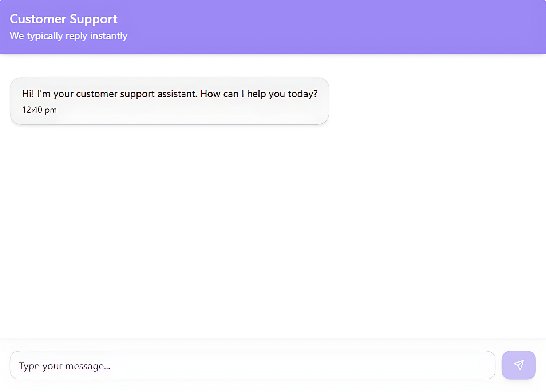This screenshot has width=546, height=392.
Task: Click the greeting text from the assistant
Action: click(170, 94)
